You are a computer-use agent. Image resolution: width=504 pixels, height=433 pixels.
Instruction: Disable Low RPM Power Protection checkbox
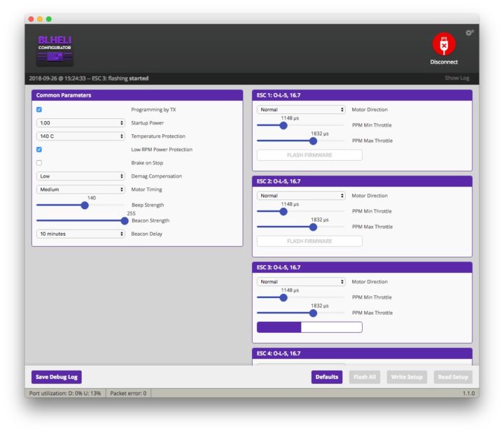39,150
